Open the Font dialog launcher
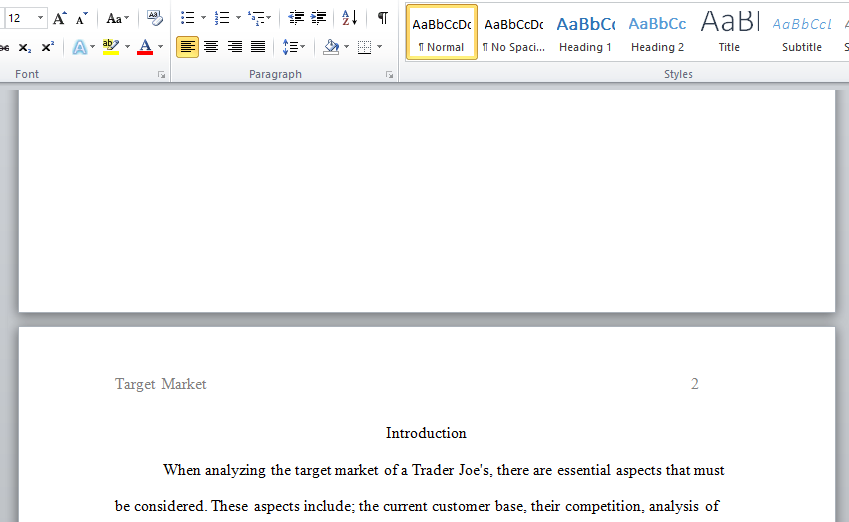The height and width of the screenshot is (522, 849). click(x=161, y=75)
